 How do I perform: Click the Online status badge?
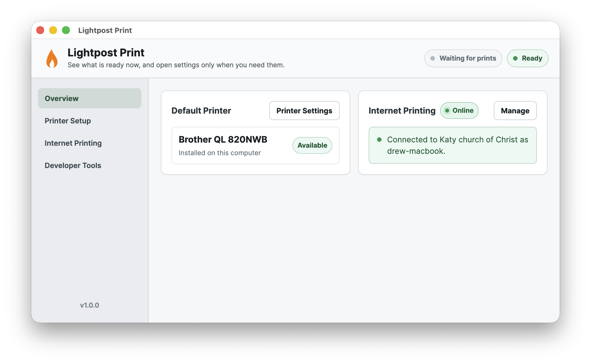pos(459,111)
